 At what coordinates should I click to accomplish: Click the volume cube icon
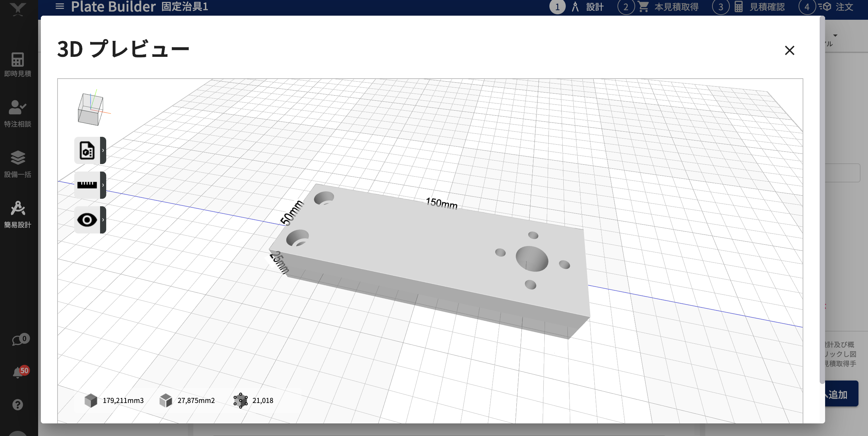(x=91, y=401)
